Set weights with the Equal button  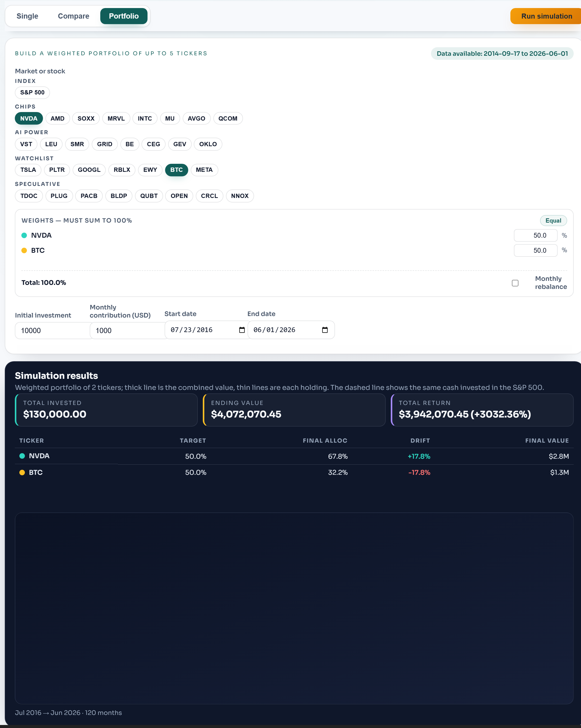click(553, 221)
